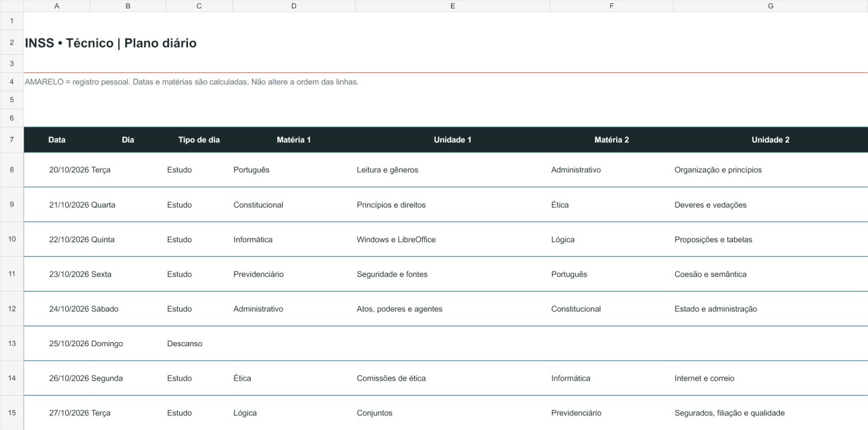Select the 'Seguridade e fontes' cell
The width and height of the screenshot is (868, 430).
tap(453, 274)
